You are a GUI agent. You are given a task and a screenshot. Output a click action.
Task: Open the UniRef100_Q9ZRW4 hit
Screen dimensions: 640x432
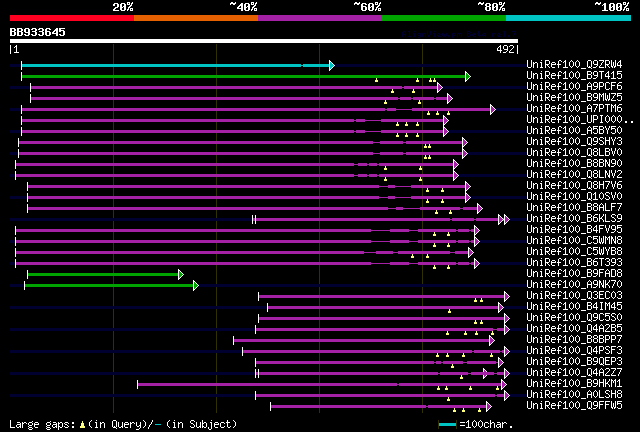click(x=574, y=65)
